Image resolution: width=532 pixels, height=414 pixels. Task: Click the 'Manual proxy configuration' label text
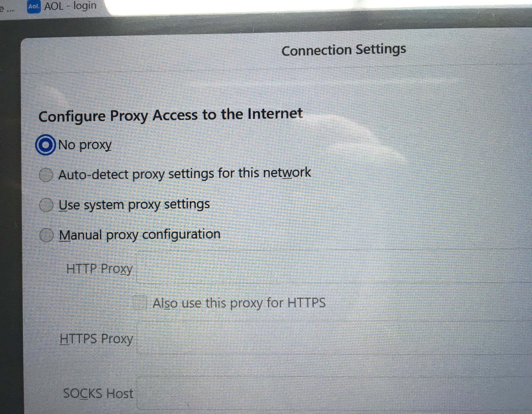tap(140, 235)
